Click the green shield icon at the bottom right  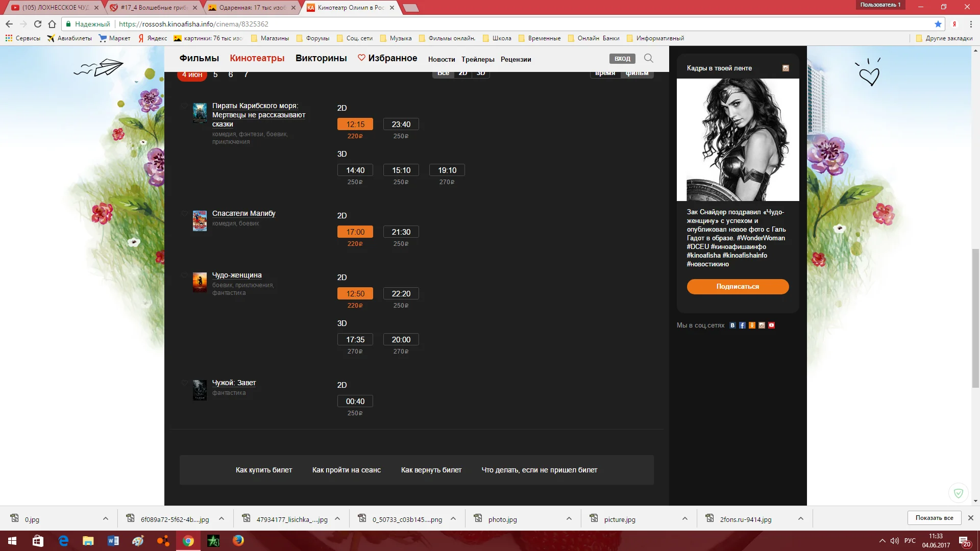coord(958,493)
